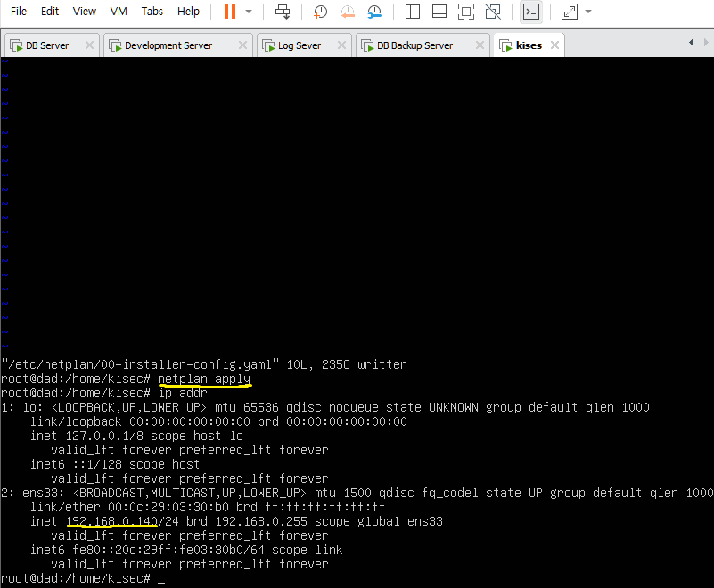Open the snapshot manager
Image resolution: width=714 pixels, height=588 pixels.
click(374, 12)
